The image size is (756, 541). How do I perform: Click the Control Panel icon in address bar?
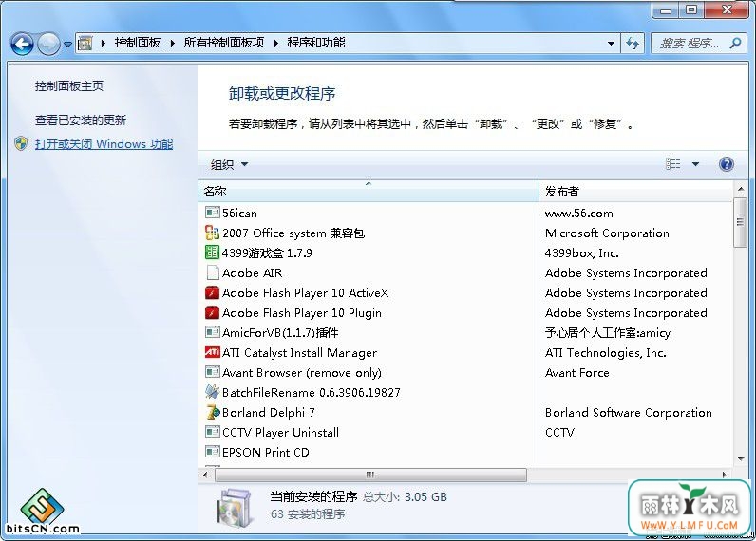tap(85, 44)
